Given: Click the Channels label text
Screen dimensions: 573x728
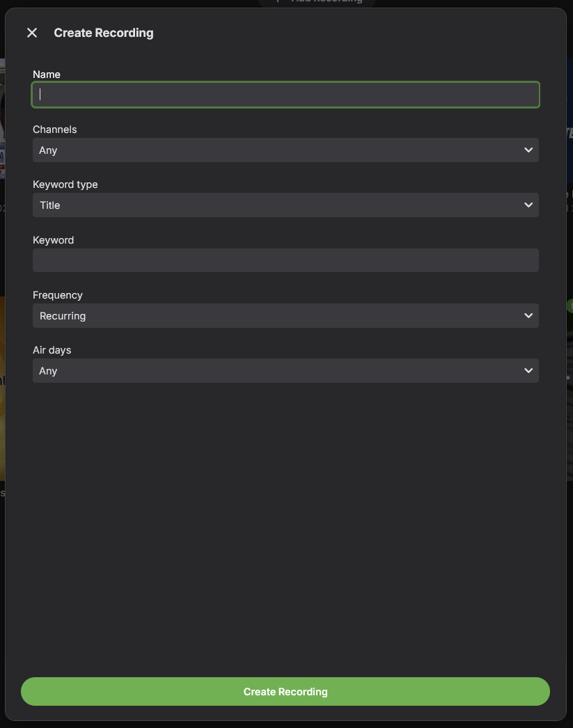Looking at the screenshot, I should (x=55, y=129).
